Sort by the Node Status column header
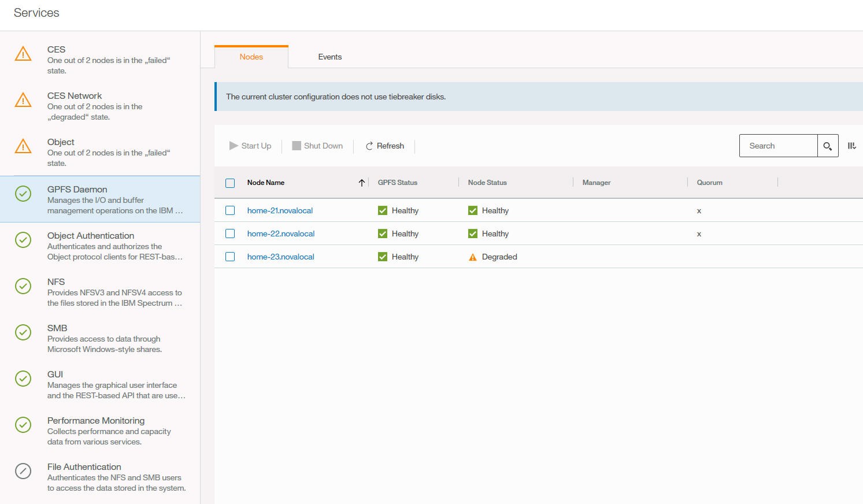This screenshot has height=504, width=863. click(x=487, y=183)
